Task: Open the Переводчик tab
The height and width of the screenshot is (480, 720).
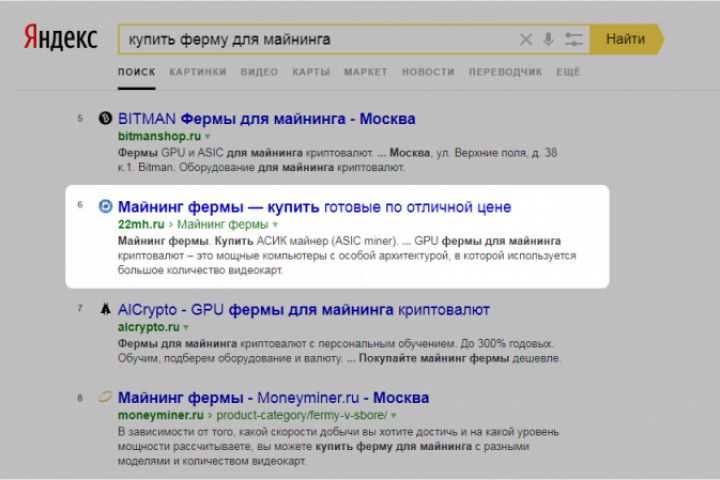Action: [x=505, y=72]
